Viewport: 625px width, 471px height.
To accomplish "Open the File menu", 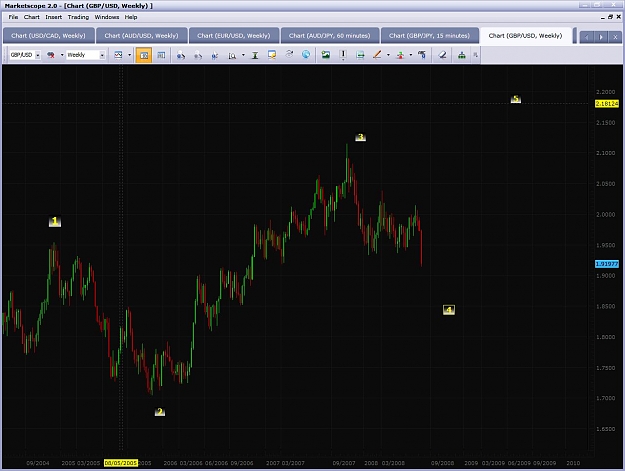I will 13,17.
